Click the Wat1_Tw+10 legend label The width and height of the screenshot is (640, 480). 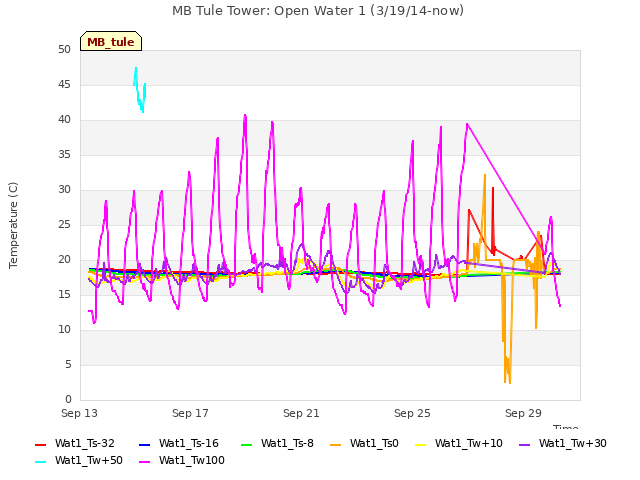(469, 443)
